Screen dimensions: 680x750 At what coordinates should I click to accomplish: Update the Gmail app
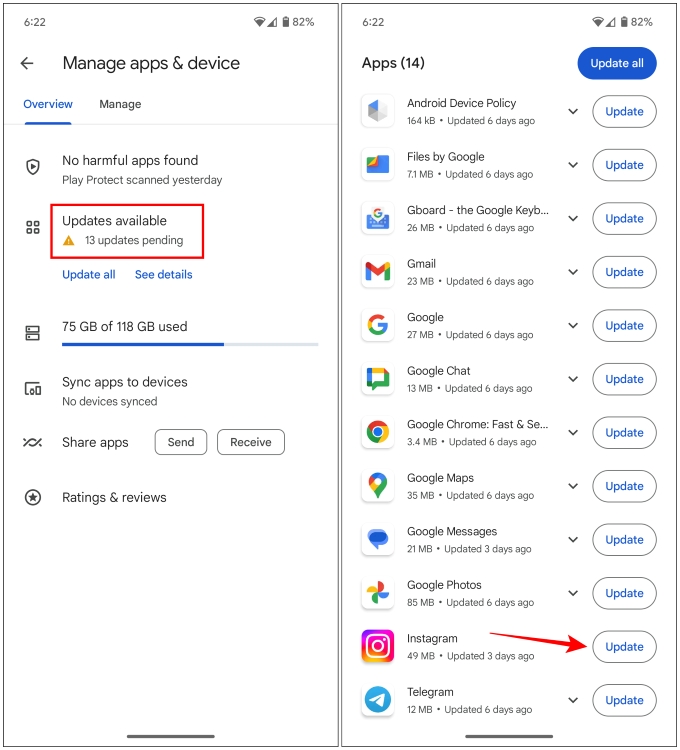[624, 272]
